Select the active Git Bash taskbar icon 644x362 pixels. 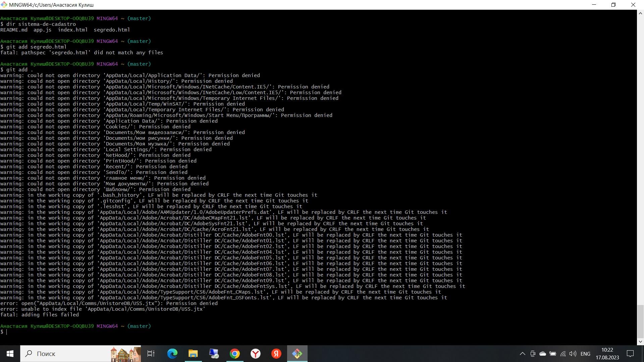pos(297,354)
